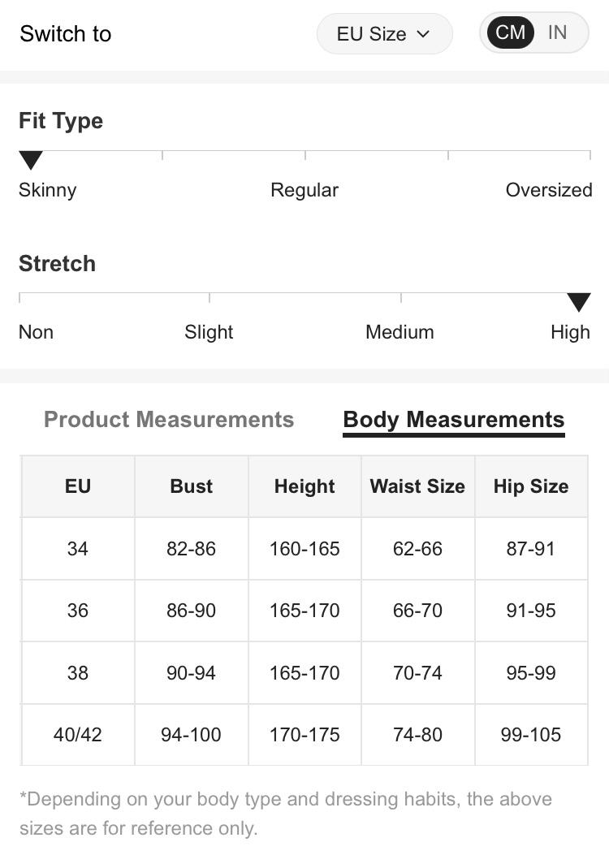This screenshot has height=868, width=609.
Task: Select the size 40/42 row cell
Action: pos(78,735)
